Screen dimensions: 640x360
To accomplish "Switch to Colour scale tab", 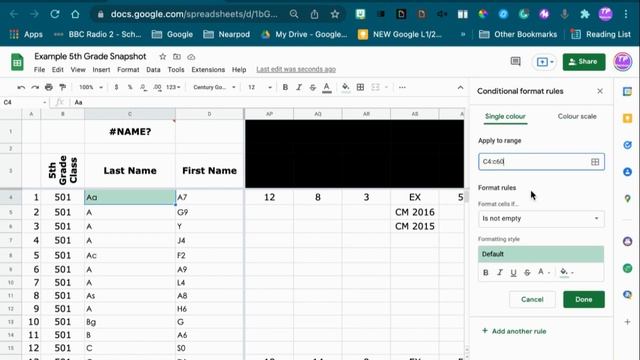I will [577, 116].
